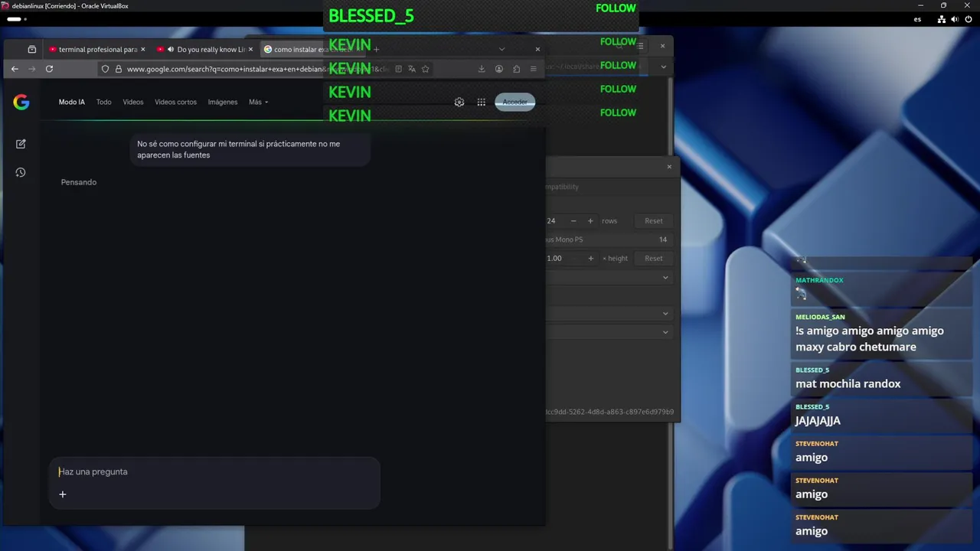Go forward one page in Firefox

click(31, 69)
